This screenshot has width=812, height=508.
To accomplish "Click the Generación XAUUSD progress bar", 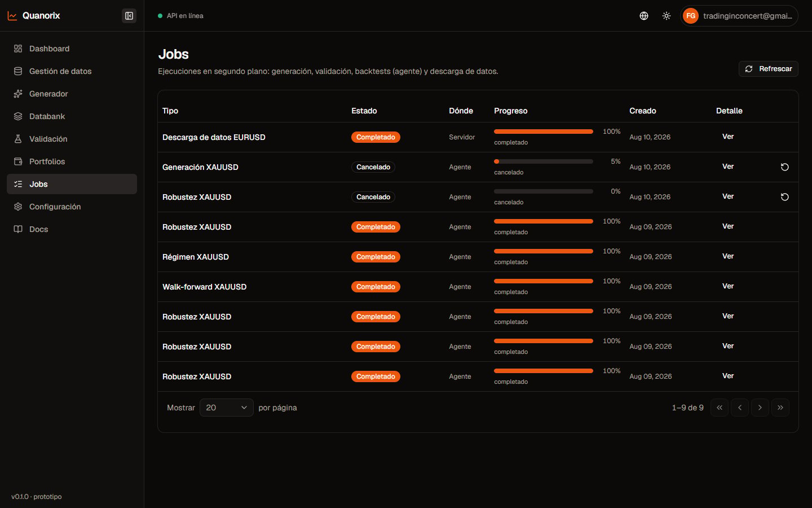I will (544, 161).
